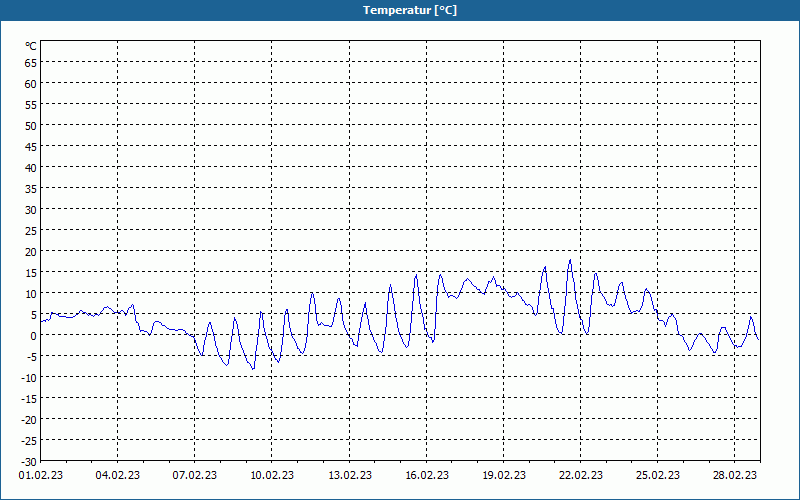Select the 04.02.23 date label

(117, 475)
